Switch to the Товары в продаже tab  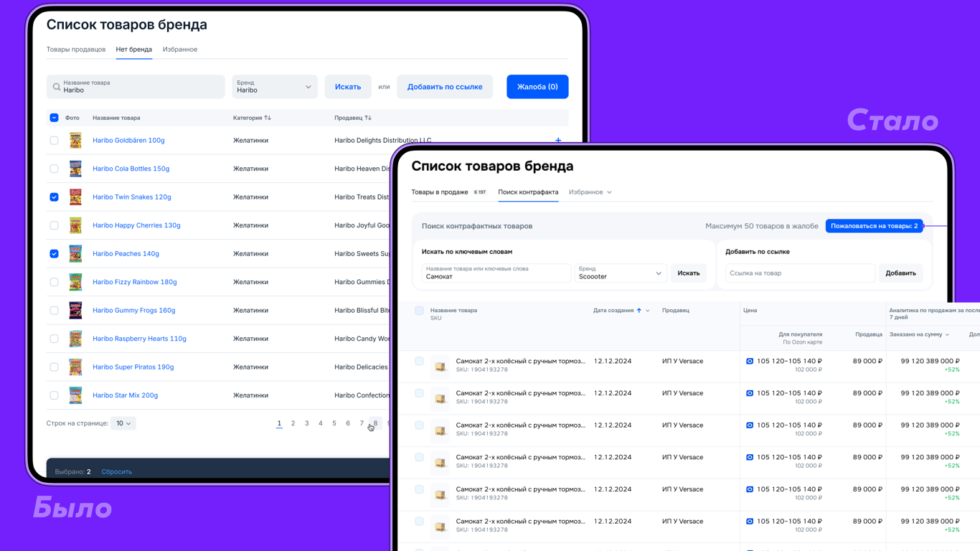tap(448, 192)
